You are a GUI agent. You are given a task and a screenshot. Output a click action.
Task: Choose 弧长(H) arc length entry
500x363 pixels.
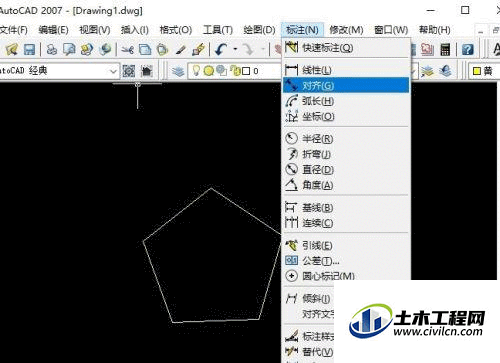(346, 101)
